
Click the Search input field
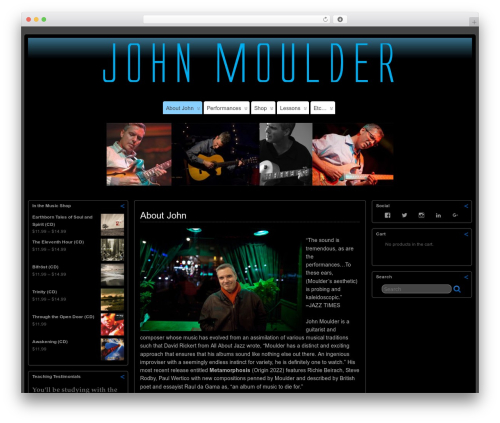[x=417, y=289]
